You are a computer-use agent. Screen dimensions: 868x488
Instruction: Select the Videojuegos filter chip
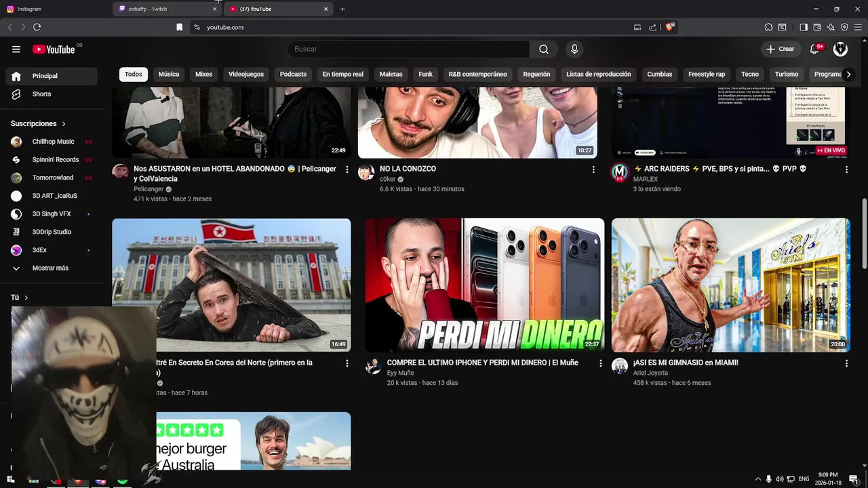pyautogui.click(x=246, y=74)
